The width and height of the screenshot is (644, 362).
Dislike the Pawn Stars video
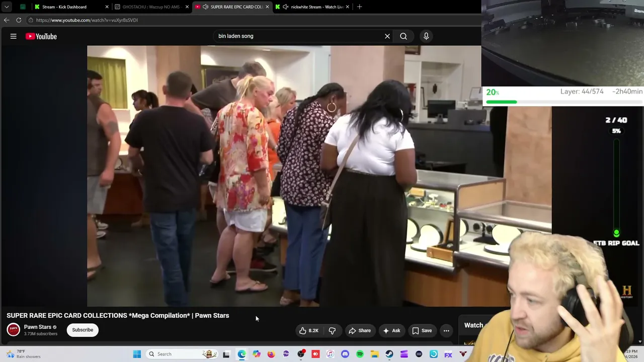[332, 330]
